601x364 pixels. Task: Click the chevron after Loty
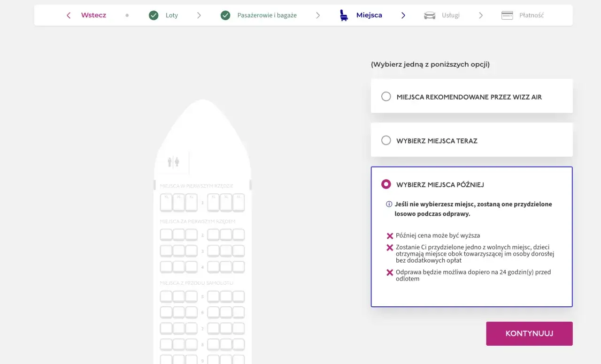coord(199,15)
